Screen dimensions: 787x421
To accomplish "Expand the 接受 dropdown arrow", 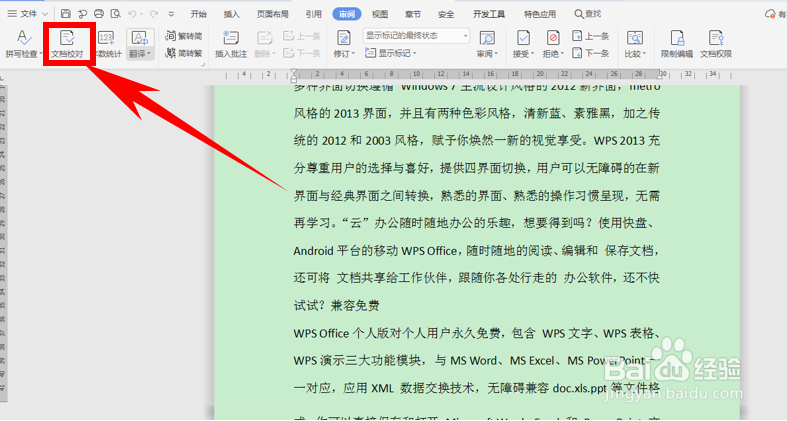I will (x=533, y=54).
